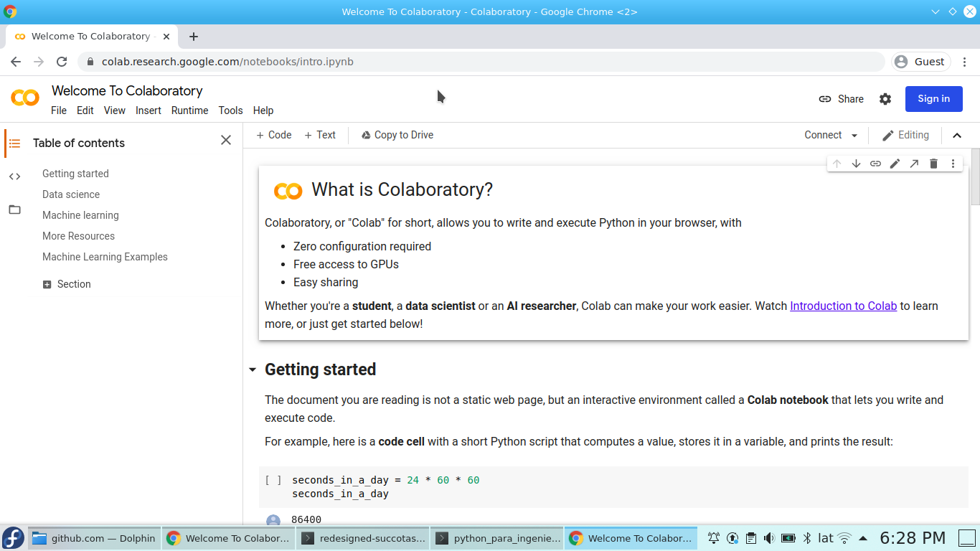Go to Getting started in contents
Viewport: 980px width, 551px height.
tap(75, 174)
